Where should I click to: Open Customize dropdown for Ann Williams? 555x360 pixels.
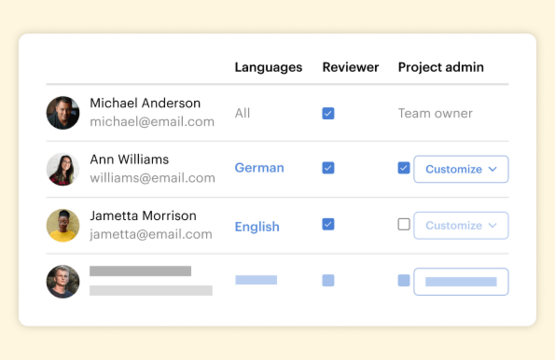461,169
